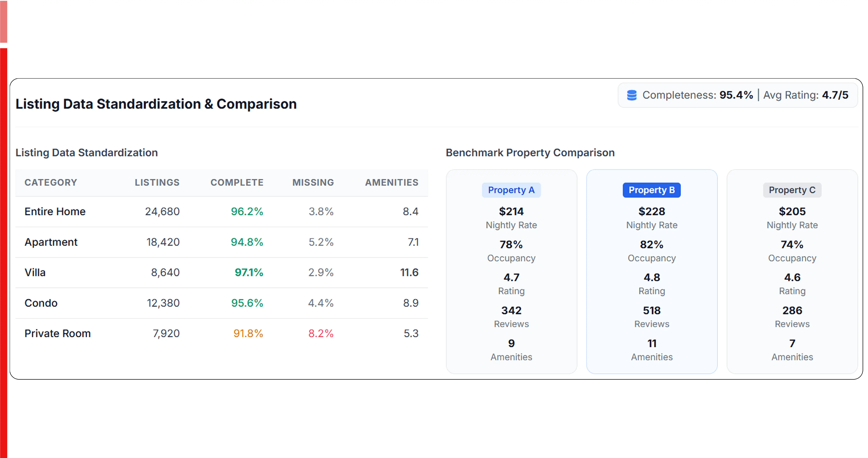Screen dimensions: 868x458
Task: Click the 7.1 amenities value
Action: click(x=413, y=242)
